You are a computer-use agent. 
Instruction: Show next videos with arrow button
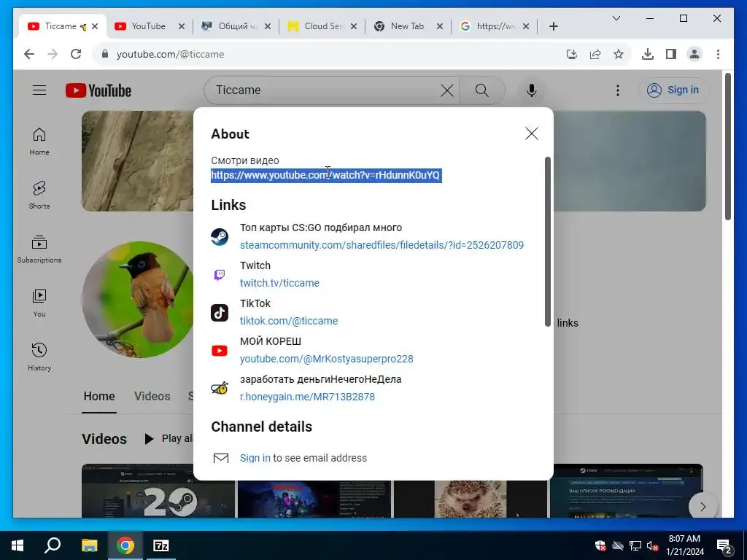pos(703,507)
